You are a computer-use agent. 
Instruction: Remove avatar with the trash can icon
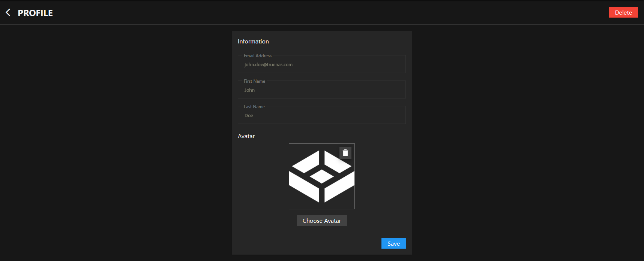345,153
